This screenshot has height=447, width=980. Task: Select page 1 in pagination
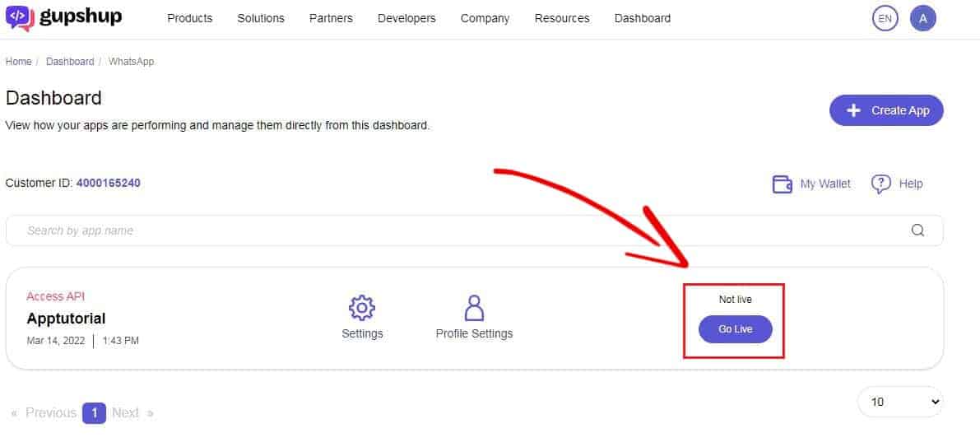click(95, 412)
